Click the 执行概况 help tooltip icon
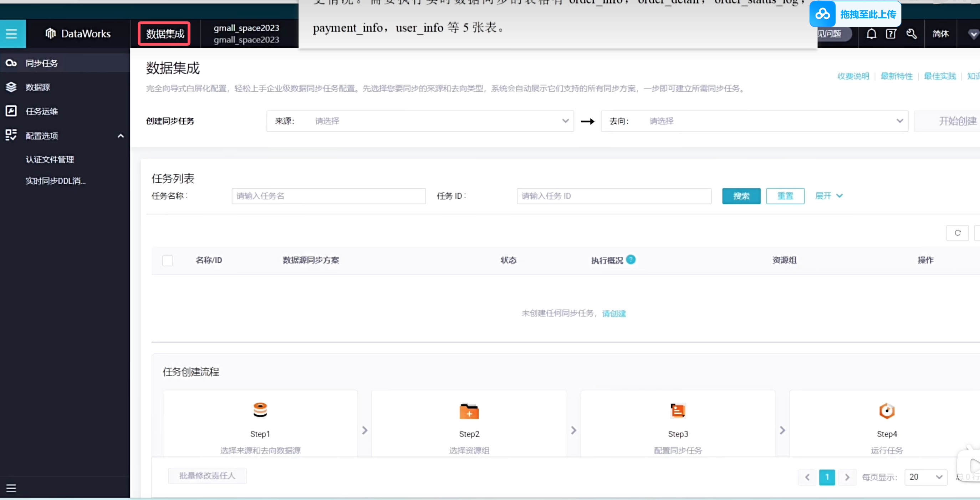This screenshot has width=980, height=500. pos(631,260)
